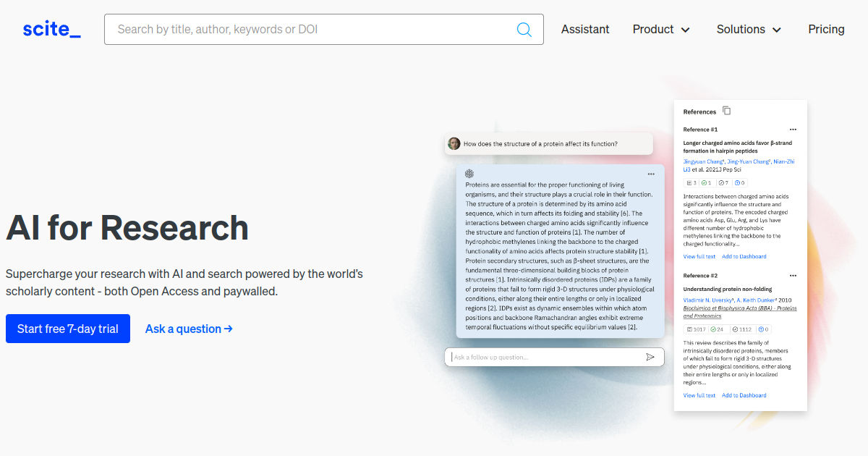Click the user avatar beside the protein question
This screenshot has width=868, height=456.
pos(454,143)
